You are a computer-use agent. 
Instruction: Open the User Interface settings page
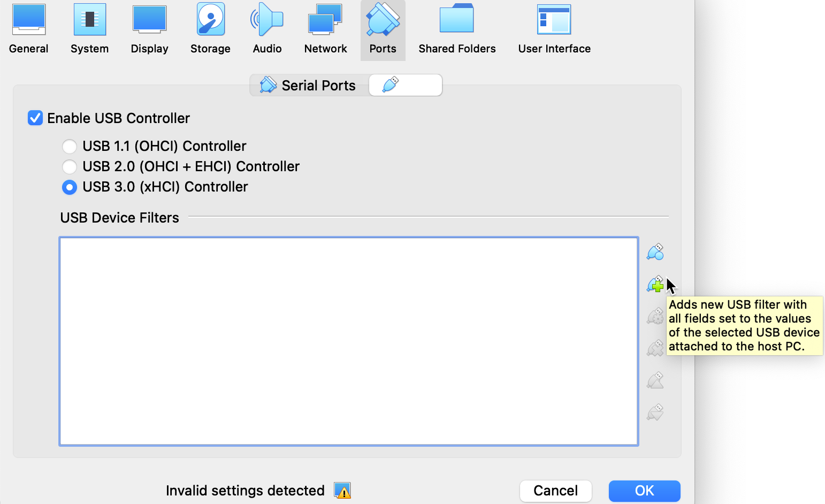pyautogui.click(x=554, y=27)
